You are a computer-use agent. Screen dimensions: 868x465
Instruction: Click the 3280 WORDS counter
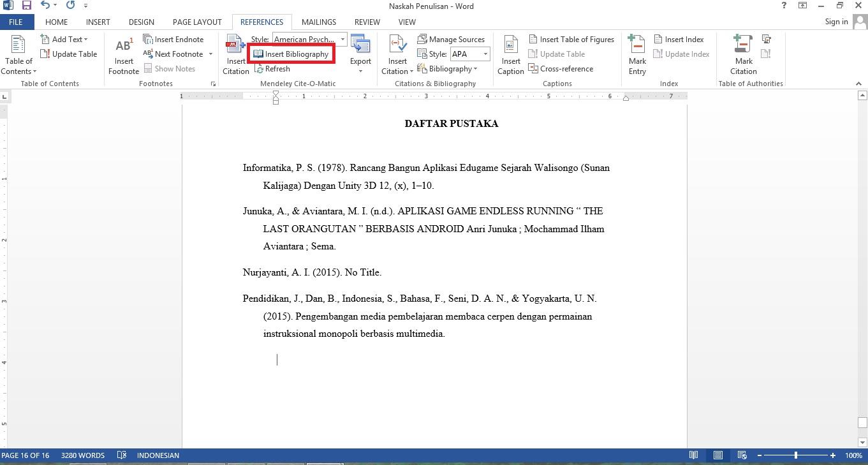pos(82,455)
